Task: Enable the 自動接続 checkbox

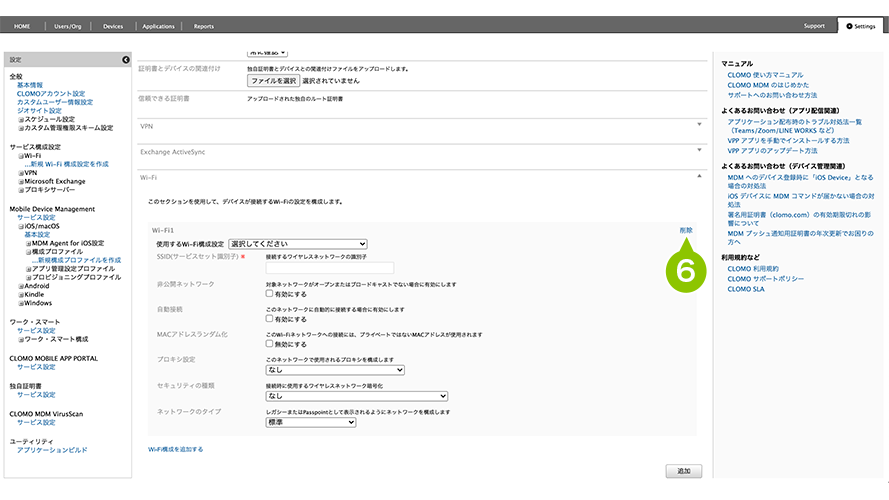Action: pos(269,319)
